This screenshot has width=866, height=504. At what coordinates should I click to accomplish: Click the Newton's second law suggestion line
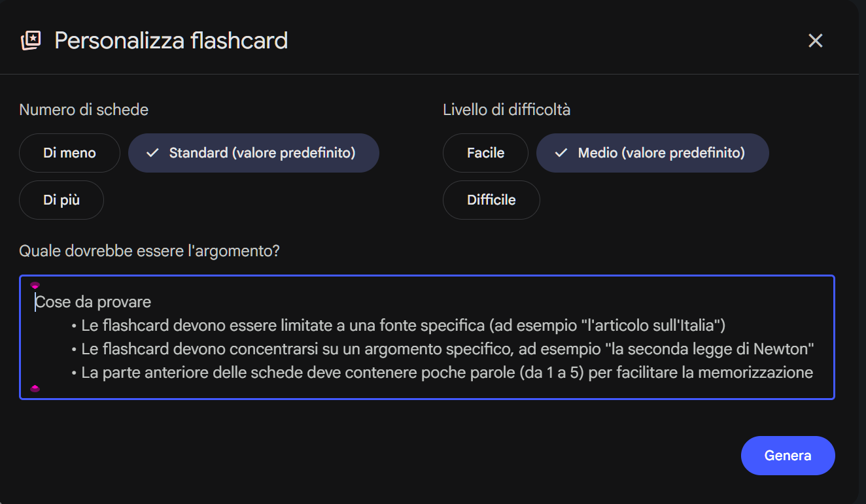coord(447,349)
